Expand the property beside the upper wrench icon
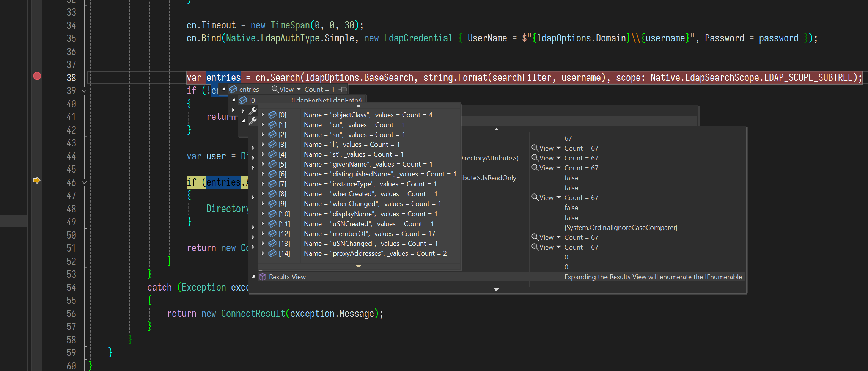868x371 pixels. click(243, 111)
